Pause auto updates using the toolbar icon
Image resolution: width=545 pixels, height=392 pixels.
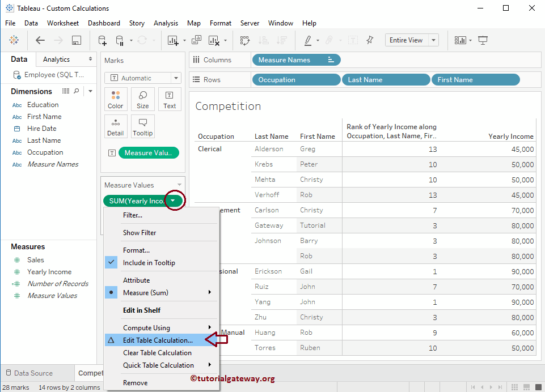tap(119, 40)
